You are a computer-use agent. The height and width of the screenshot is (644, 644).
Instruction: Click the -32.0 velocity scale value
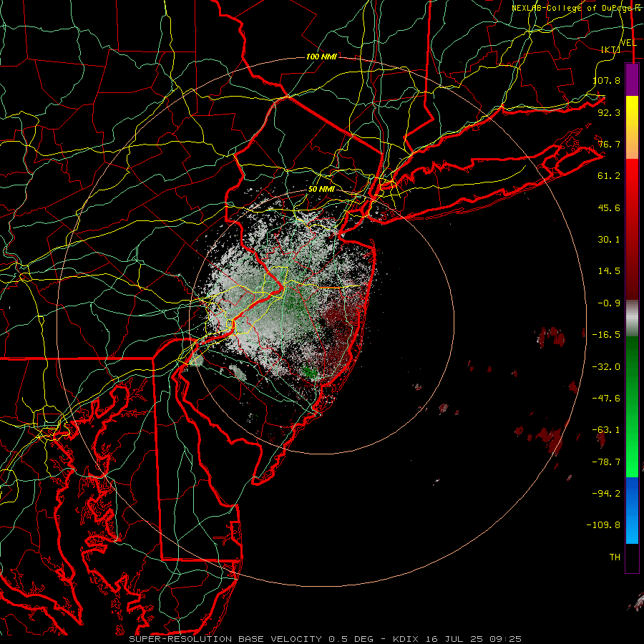coord(606,367)
